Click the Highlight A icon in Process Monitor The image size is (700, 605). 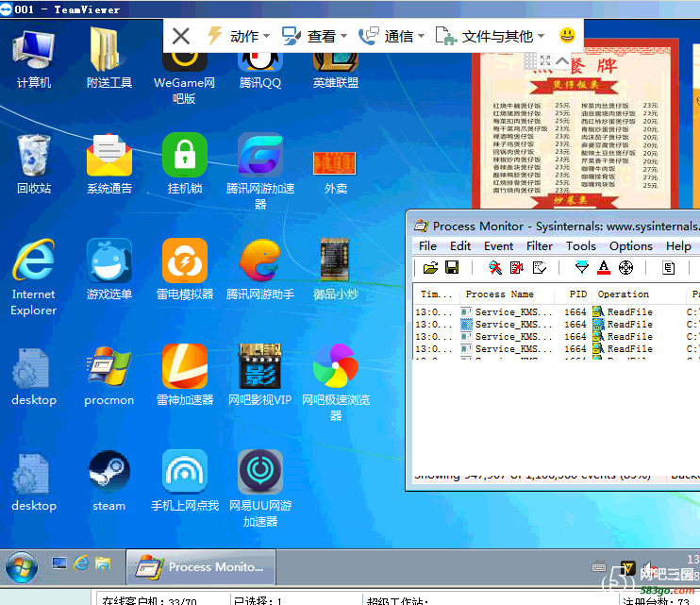(x=604, y=268)
